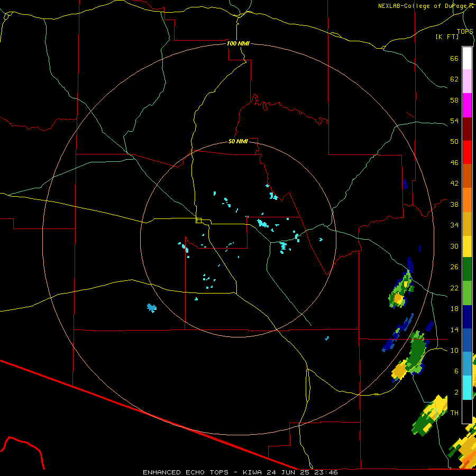This screenshot has width=476, height=476.
Task: Click the '22' scale label
Action: (454, 288)
